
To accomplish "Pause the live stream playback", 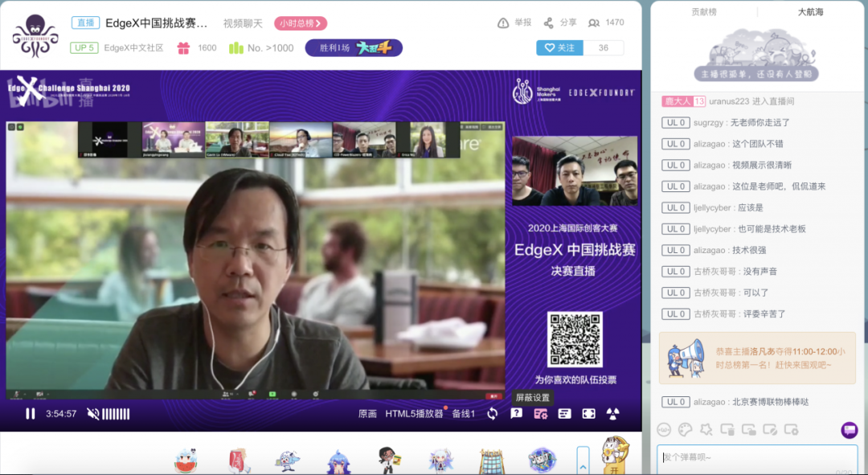I will coord(31,414).
